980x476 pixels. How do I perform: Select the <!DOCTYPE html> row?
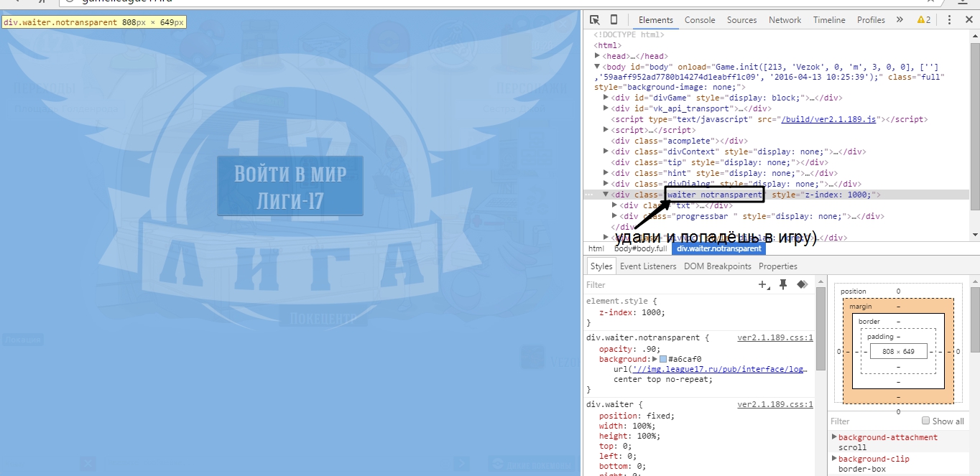tap(629, 34)
